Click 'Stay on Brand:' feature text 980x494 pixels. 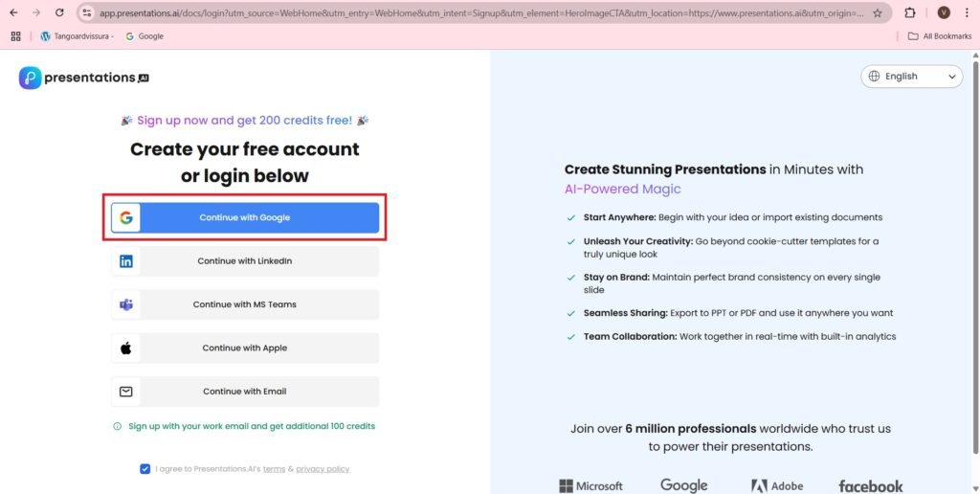[617, 277]
